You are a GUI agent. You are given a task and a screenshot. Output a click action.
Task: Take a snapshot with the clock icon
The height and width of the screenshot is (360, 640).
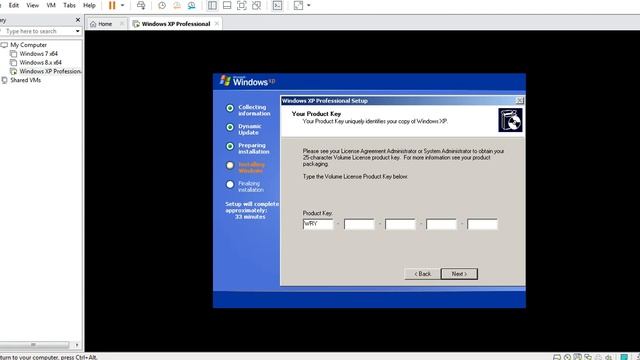(162, 5)
